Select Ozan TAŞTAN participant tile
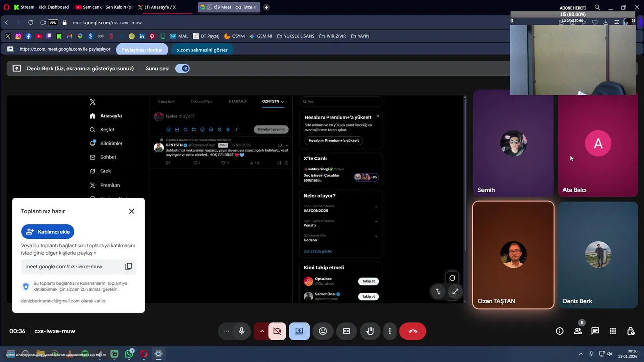The width and height of the screenshot is (644, 362). 513,255
